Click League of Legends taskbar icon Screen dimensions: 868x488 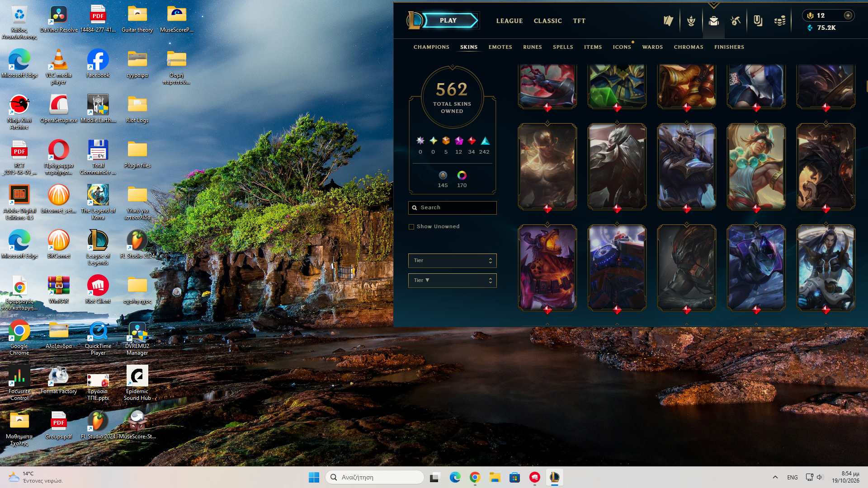coord(554,477)
